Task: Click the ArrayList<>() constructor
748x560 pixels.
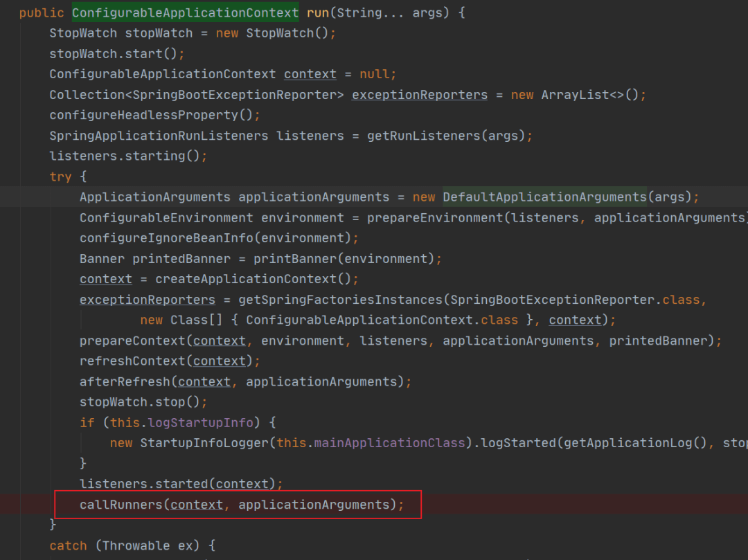Action: pos(589,95)
